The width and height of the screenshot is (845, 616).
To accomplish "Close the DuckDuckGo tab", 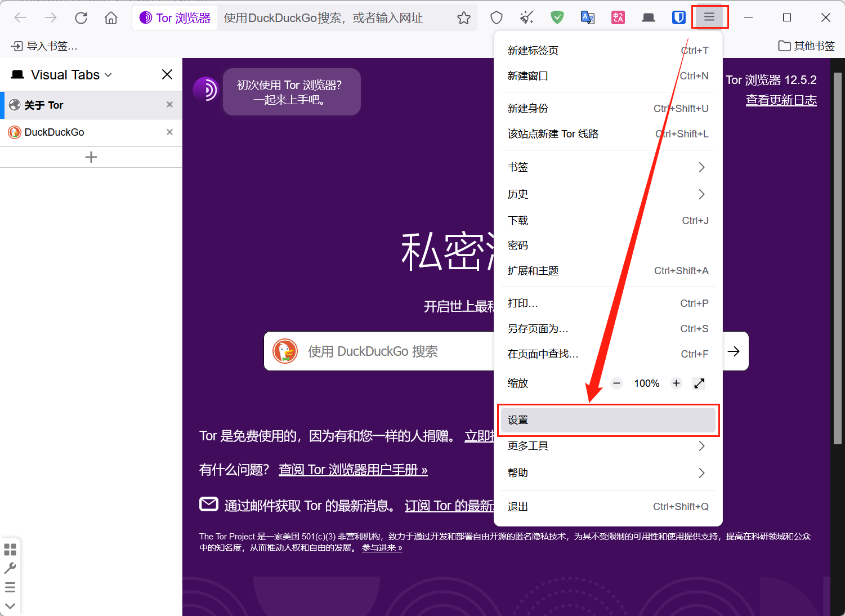I will click(x=169, y=132).
